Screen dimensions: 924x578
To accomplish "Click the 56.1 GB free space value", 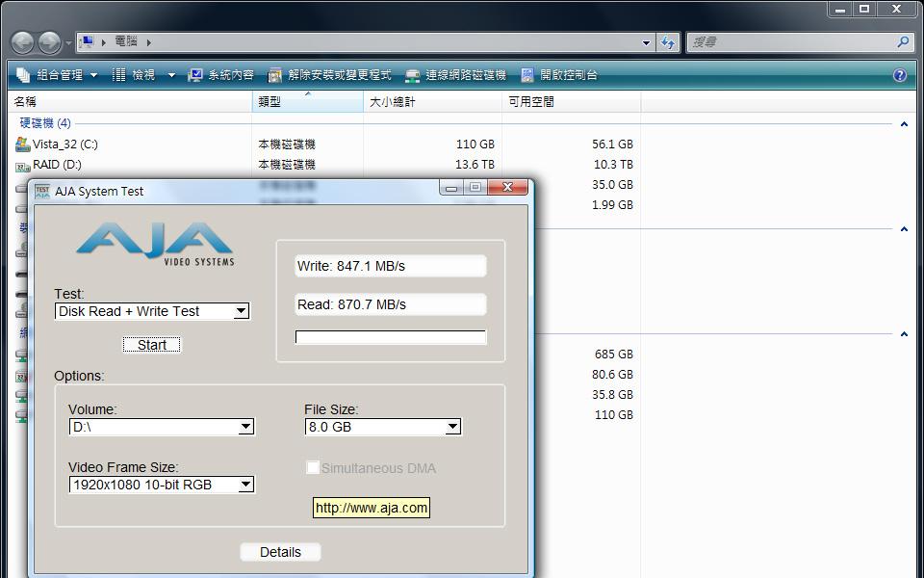I will click(x=612, y=144).
